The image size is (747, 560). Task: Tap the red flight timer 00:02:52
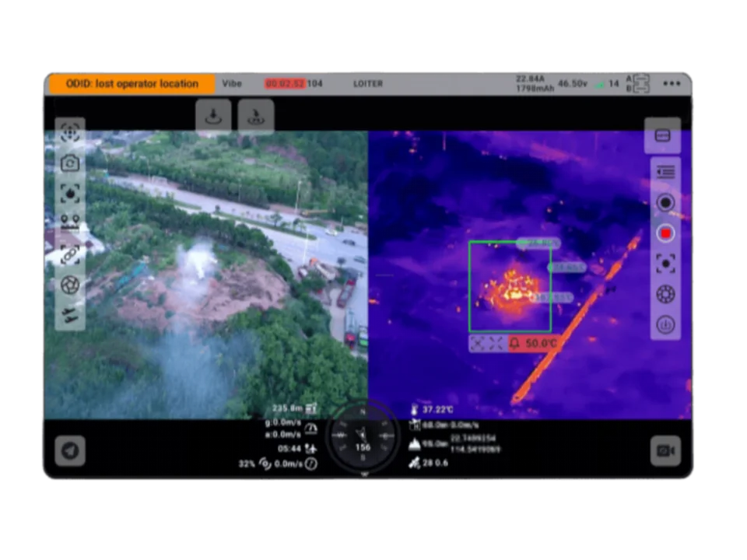[285, 84]
